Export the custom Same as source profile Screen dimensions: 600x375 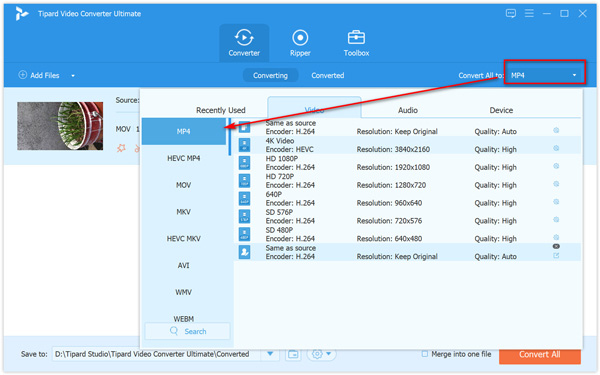[556, 256]
